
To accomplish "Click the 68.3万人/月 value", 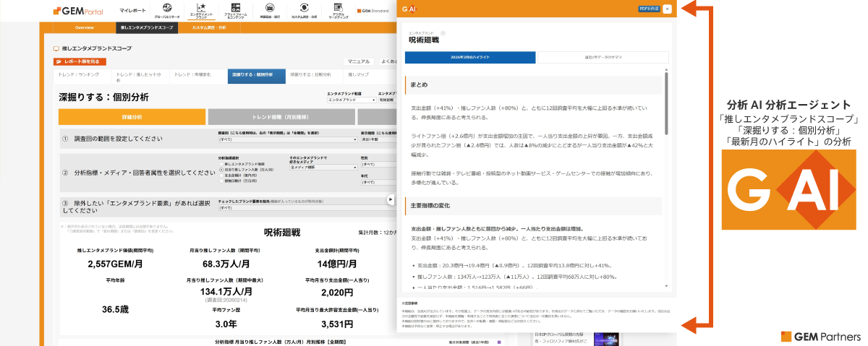I will pyautogui.click(x=226, y=264).
